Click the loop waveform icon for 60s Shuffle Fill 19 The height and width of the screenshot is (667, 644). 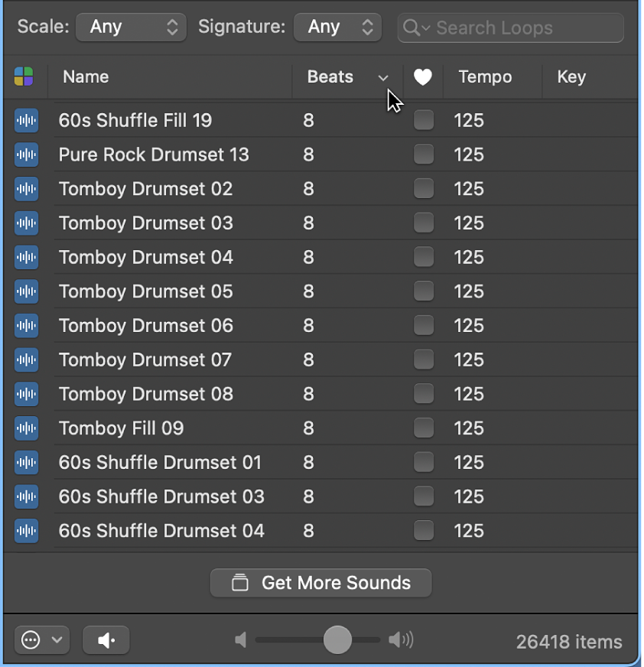click(x=26, y=120)
